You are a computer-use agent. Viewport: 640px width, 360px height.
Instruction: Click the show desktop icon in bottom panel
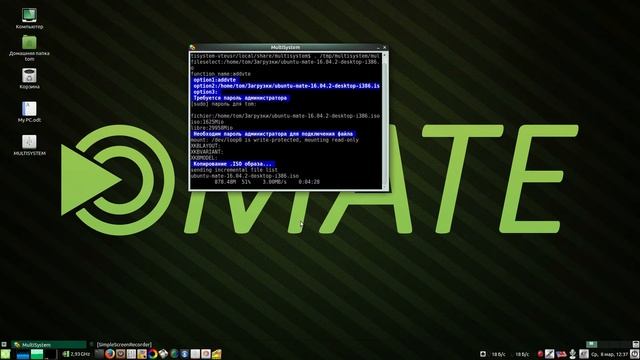click(x=4, y=345)
